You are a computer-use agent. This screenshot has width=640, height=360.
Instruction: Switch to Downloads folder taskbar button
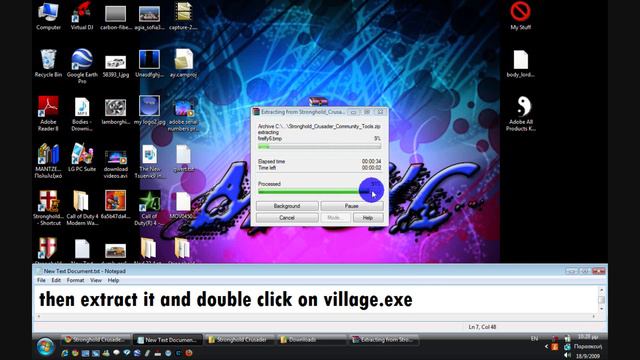[311, 340]
